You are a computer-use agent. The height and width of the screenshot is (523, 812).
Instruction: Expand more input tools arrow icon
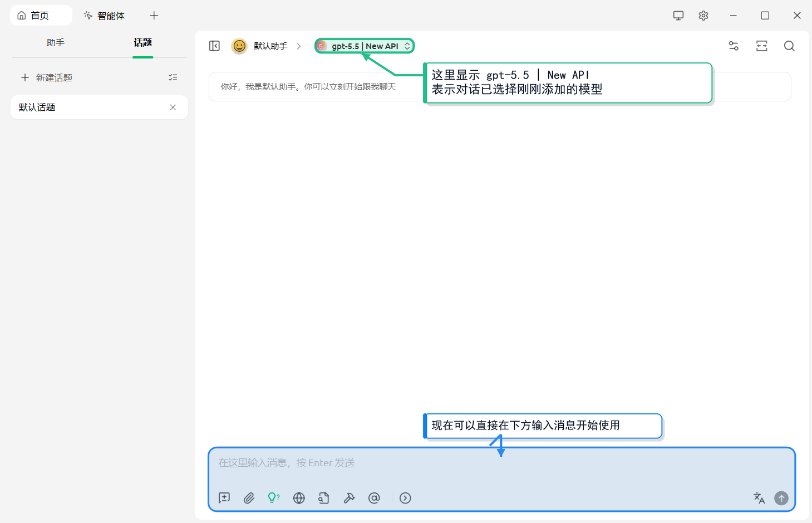click(405, 498)
